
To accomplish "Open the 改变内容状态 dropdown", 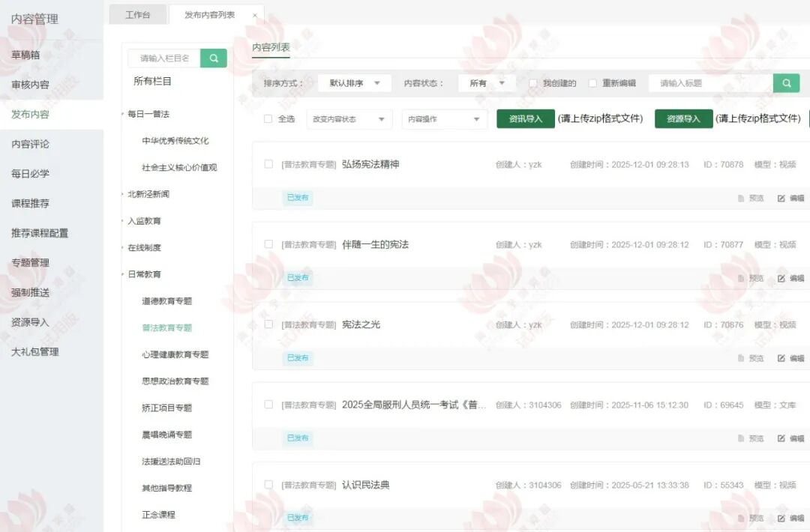I will click(349, 119).
